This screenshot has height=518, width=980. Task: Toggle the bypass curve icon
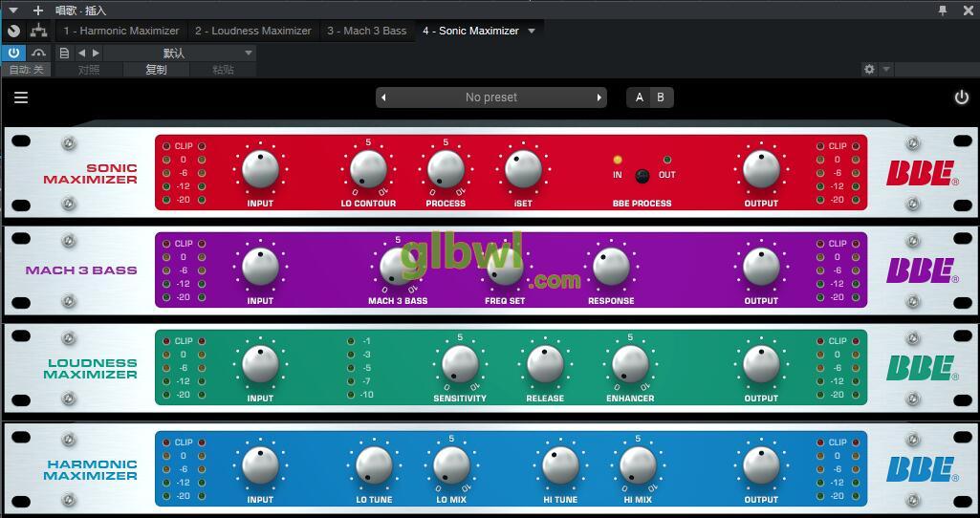pyautogui.click(x=39, y=54)
